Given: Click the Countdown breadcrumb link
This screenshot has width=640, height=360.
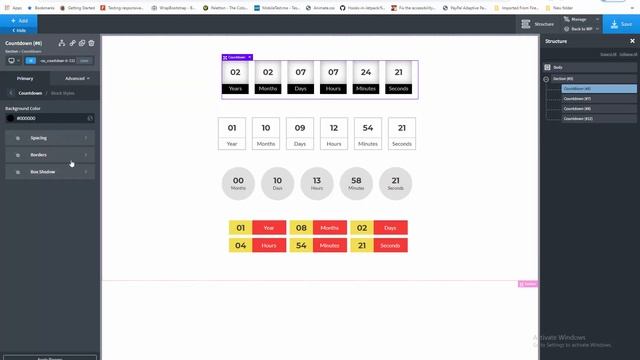Looking at the screenshot, I should click(x=30, y=93).
